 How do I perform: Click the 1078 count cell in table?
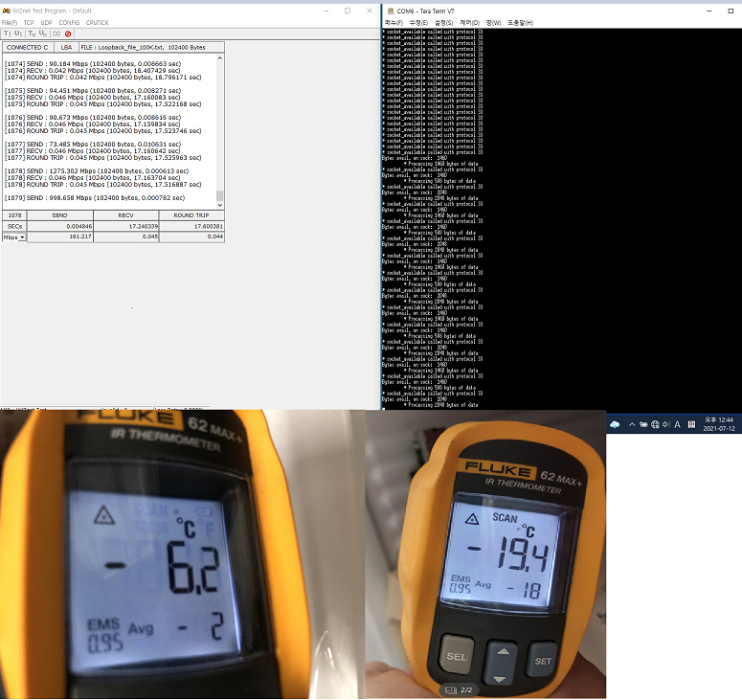[x=14, y=215]
